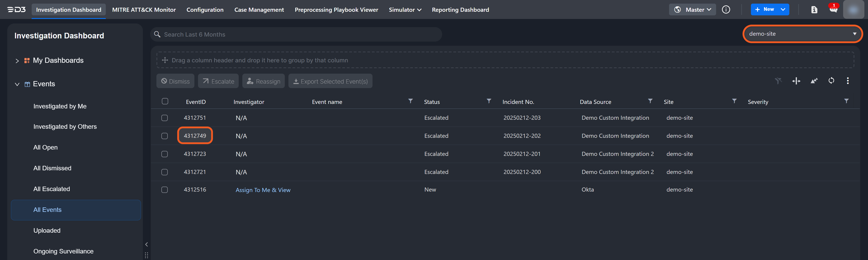Expand the My Dashboards tree node
The width and height of the screenshot is (868, 260).
(x=17, y=61)
